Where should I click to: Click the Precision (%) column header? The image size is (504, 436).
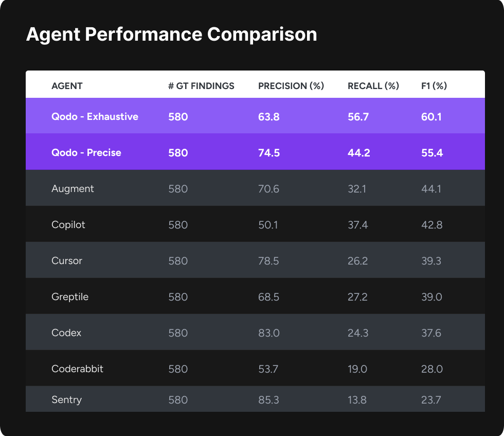tap(291, 86)
